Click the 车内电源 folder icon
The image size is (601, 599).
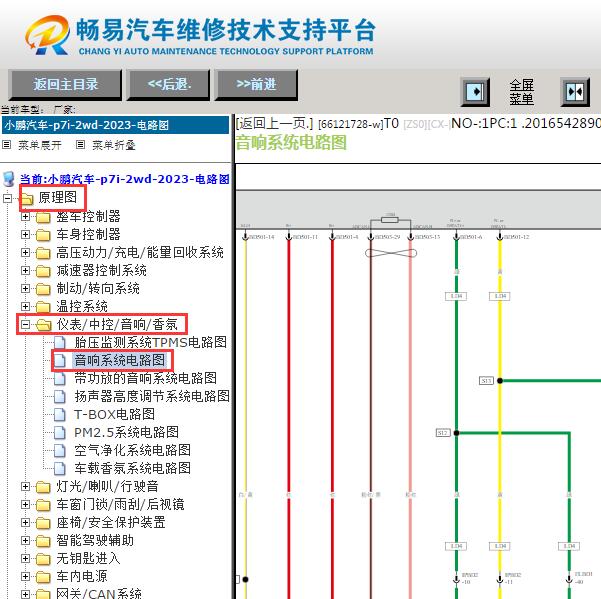[43, 577]
